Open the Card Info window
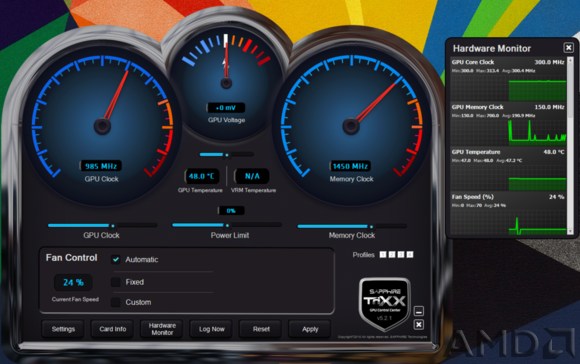The width and height of the screenshot is (580, 364). [x=113, y=329]
